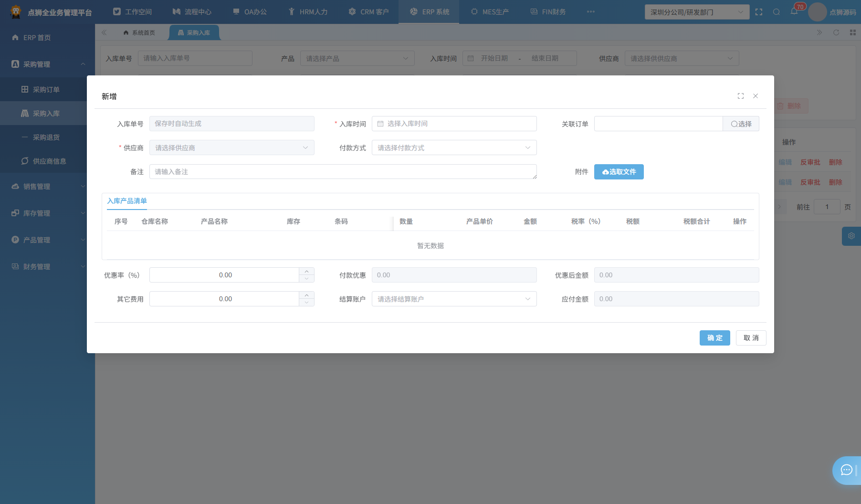861x504 pixels.
Task: Switch to 采购入库 page tab
Action: click(194, 32)
